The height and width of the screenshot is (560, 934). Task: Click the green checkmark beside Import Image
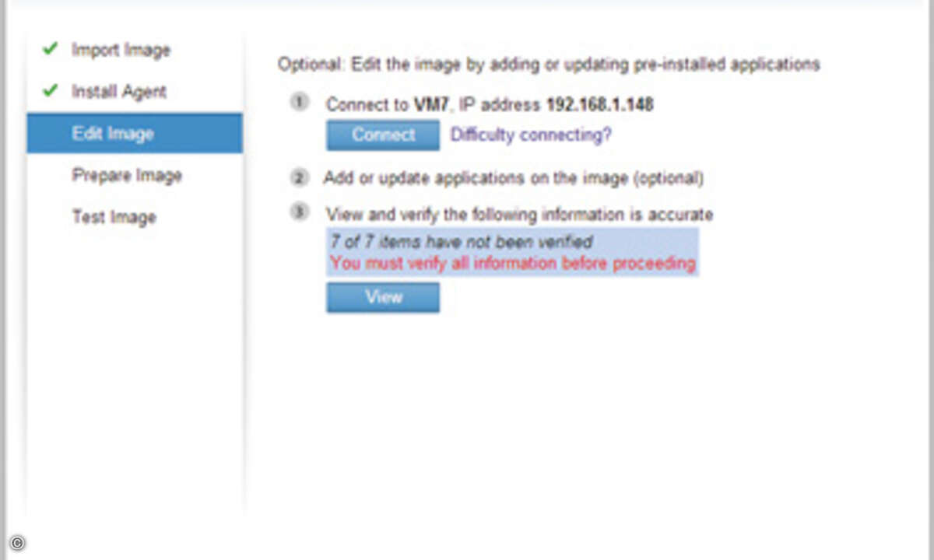pyautogui.click(x=50, y=49)
